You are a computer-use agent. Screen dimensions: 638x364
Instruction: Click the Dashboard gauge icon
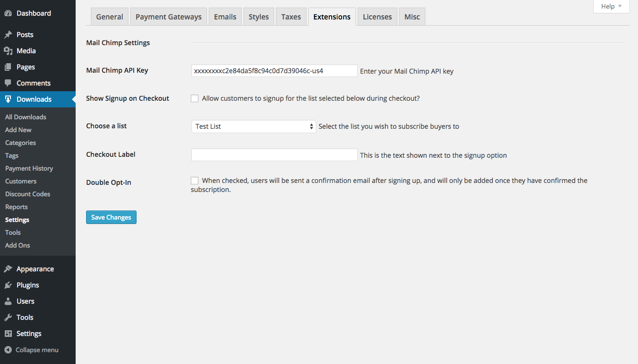pos(8,13)
